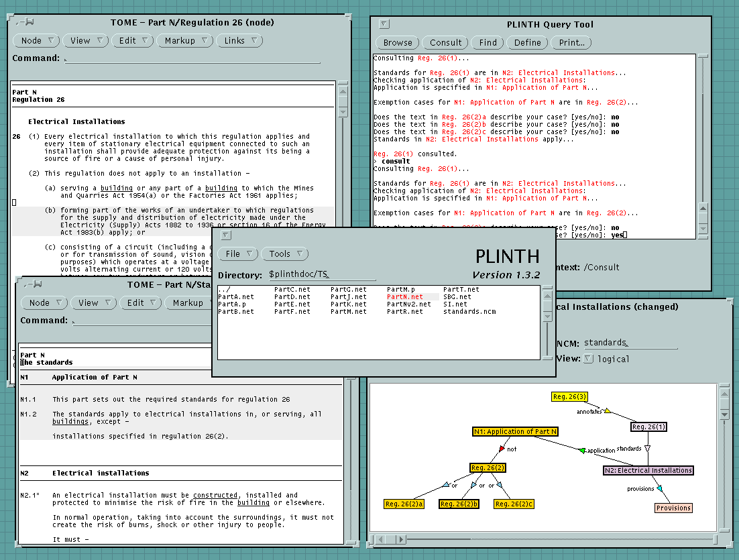Select standards.ncm in the file list
739x560 pixels.
point(469,312)
